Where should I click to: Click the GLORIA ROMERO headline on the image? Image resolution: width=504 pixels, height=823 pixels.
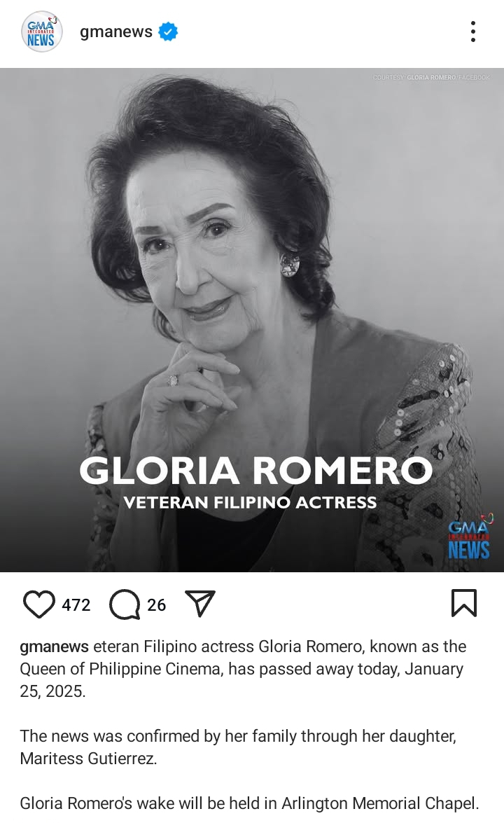[x=256, y=470]
